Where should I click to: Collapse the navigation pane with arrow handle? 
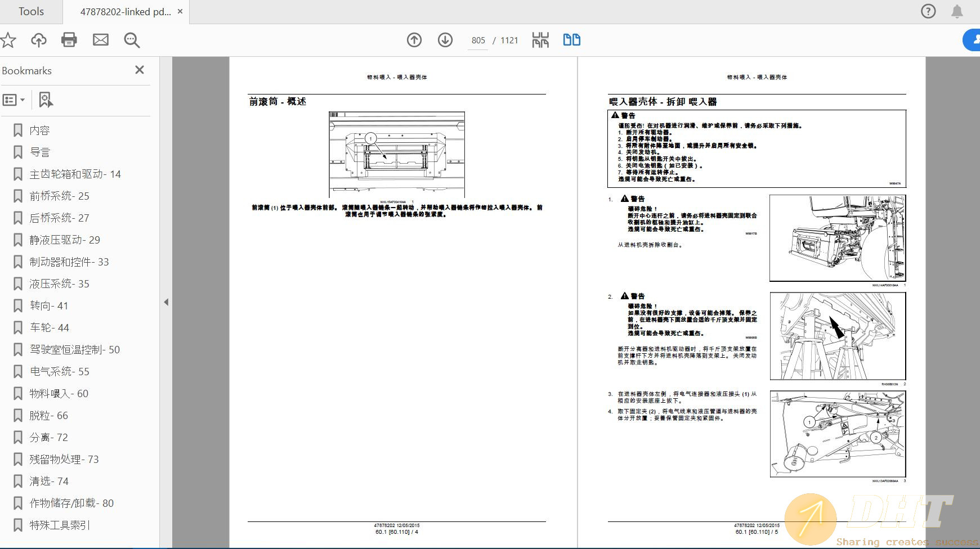click(166, 302)
